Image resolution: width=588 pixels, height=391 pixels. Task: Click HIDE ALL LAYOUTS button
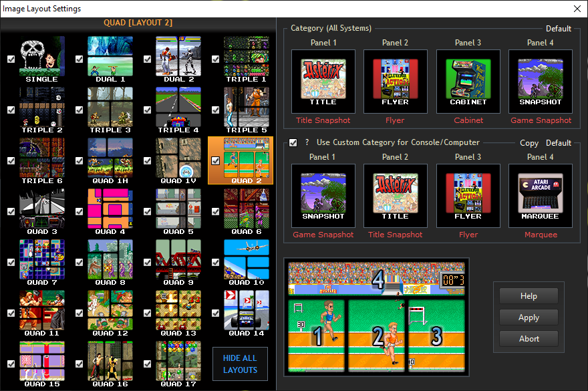pos(240,364)
